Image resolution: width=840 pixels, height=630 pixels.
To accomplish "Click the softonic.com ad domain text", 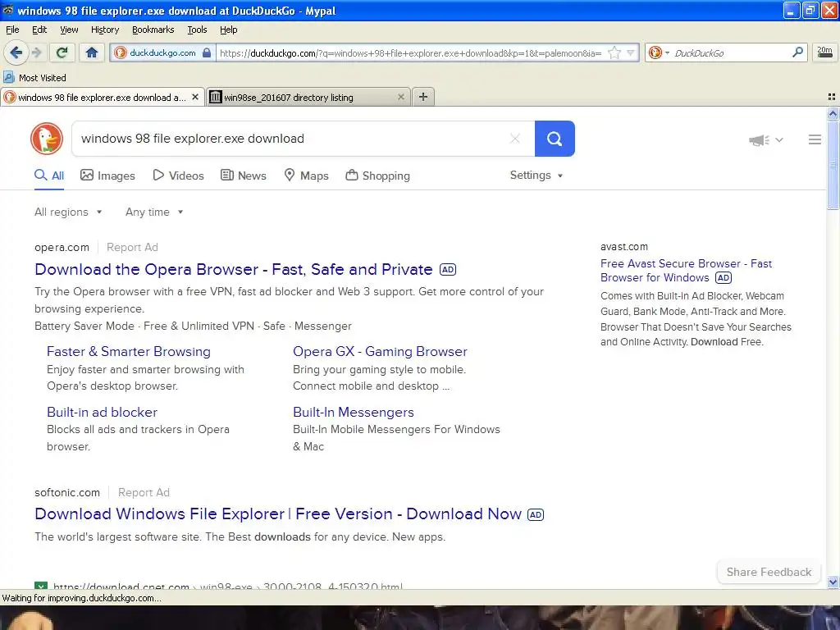I will point(67,492).
